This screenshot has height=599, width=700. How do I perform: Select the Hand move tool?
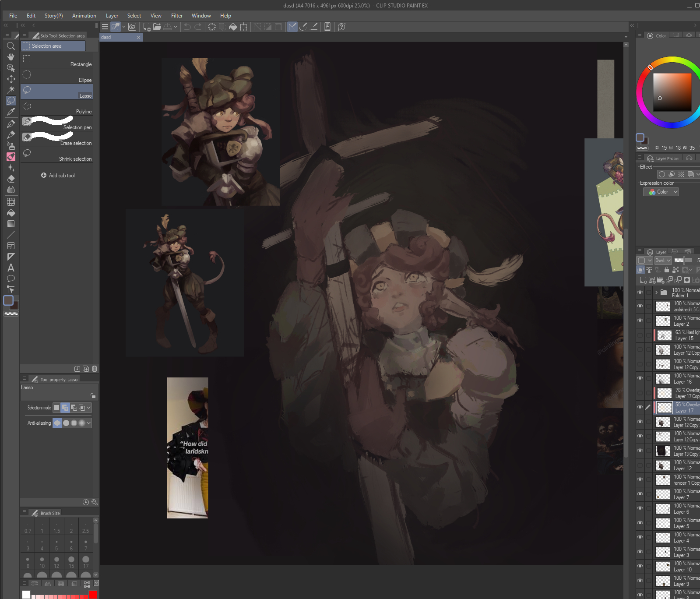point(11,57)
